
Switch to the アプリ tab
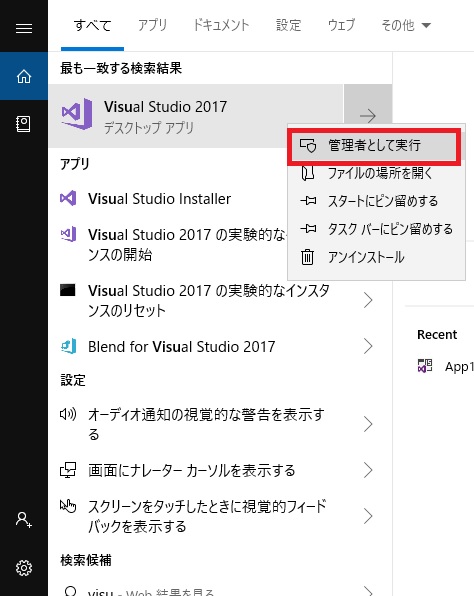coord(152,25)
